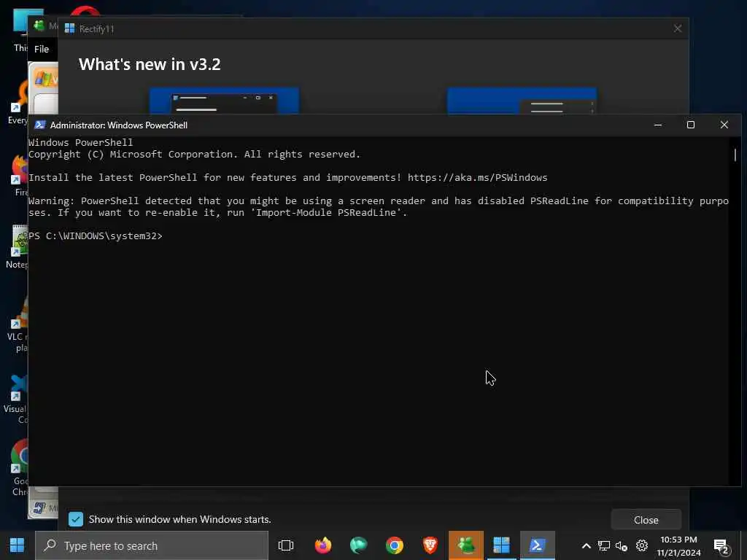This screenshot has width=747, height=560.
Task: Click the 'PS C:\WINDOWS\system32>' prompt line
Action: click(x=96, y=236)
